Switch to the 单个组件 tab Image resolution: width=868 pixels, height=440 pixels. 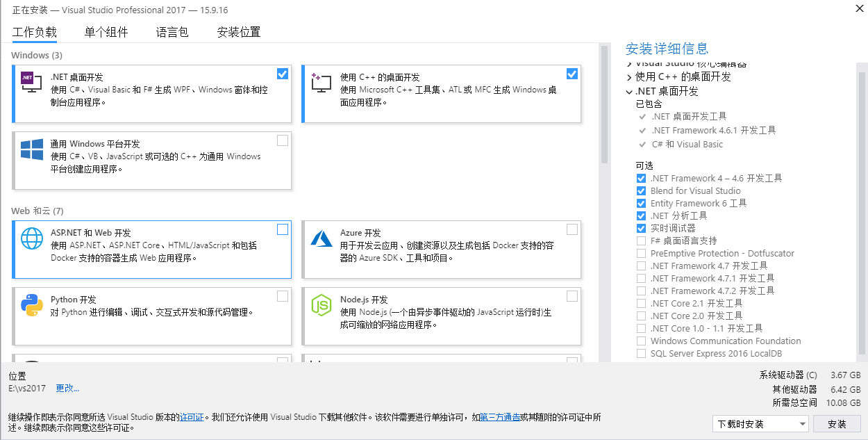[106, 32]
